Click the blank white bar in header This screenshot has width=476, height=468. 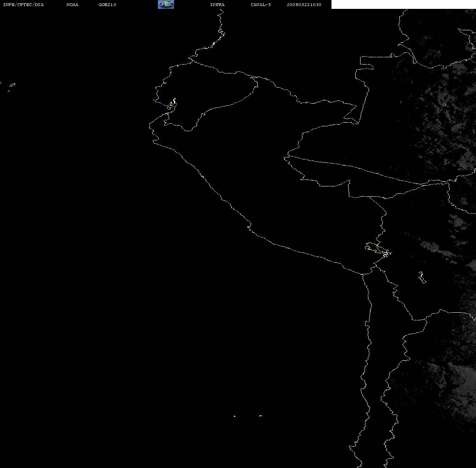(x=403, y=4)
